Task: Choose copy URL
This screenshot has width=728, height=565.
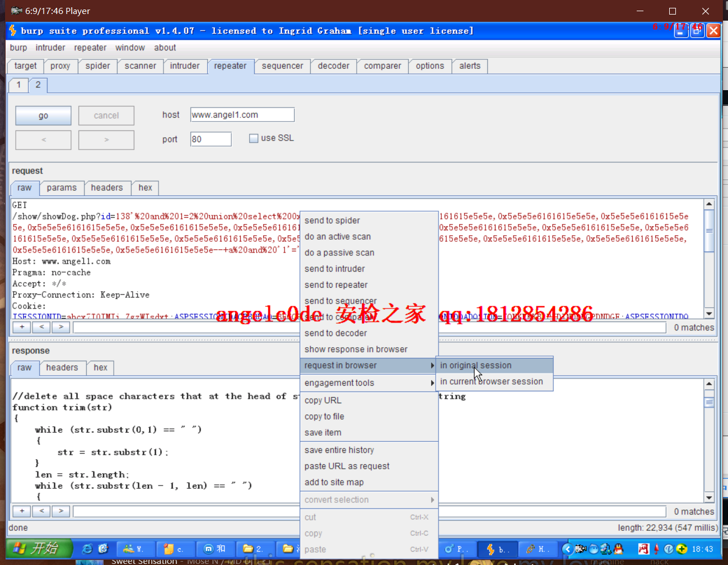Action: coord(369,400)
